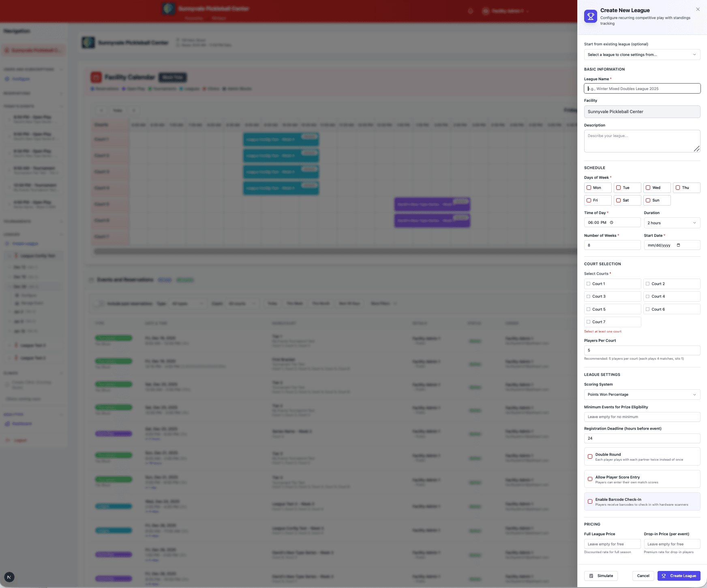
Task: Click the clock icon in Time of Day
Action: tap(611, 223)
